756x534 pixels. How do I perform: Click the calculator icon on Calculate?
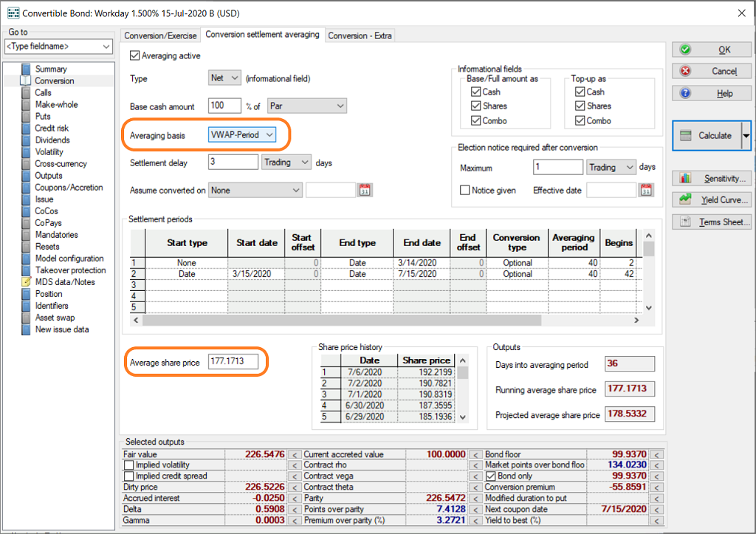pos(686,136)
